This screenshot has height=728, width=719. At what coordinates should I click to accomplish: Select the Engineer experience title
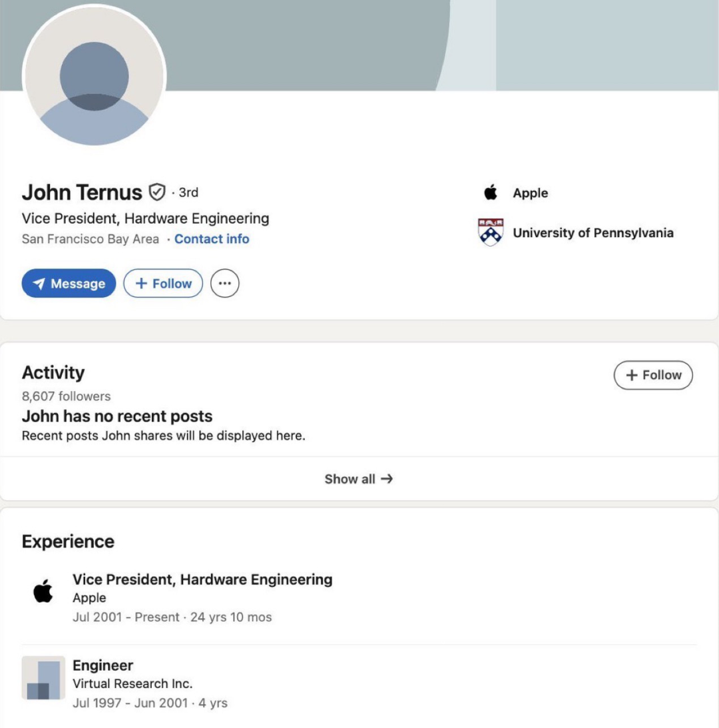[103, 665]
